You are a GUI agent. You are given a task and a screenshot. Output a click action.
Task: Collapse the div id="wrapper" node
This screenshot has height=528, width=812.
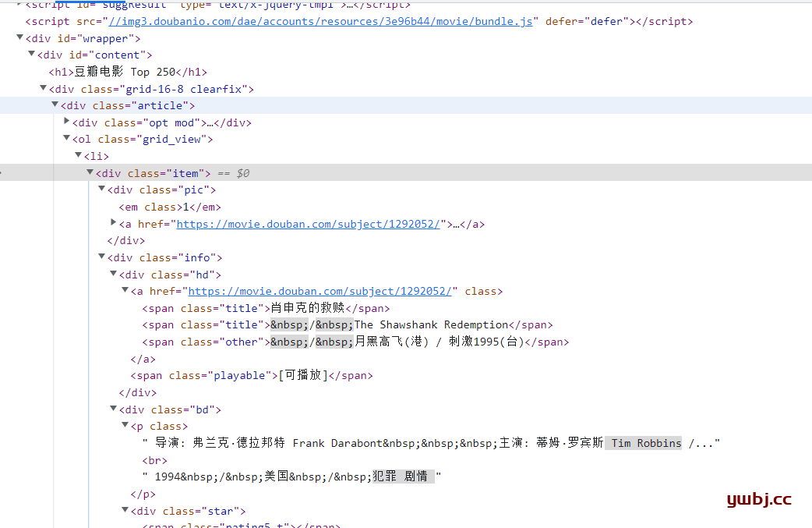click(19, 37)
